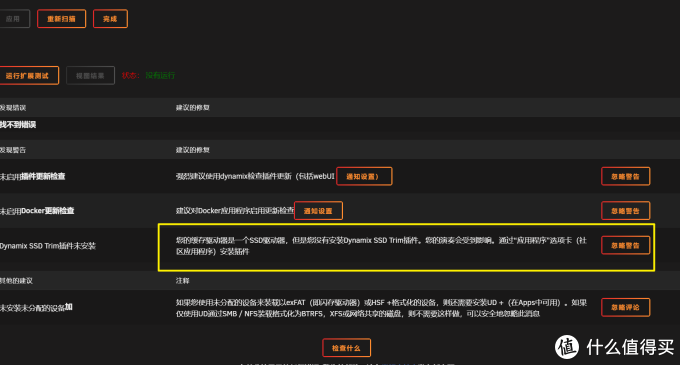Select the 找不到错误 message
Image resolution: width=680 pixels, height=365 pixels.
(18, 125)
